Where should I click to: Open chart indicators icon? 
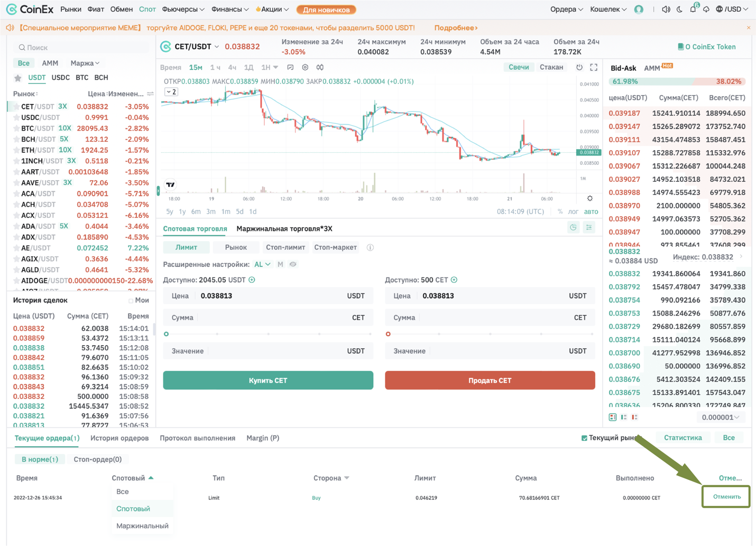(290, 67)
